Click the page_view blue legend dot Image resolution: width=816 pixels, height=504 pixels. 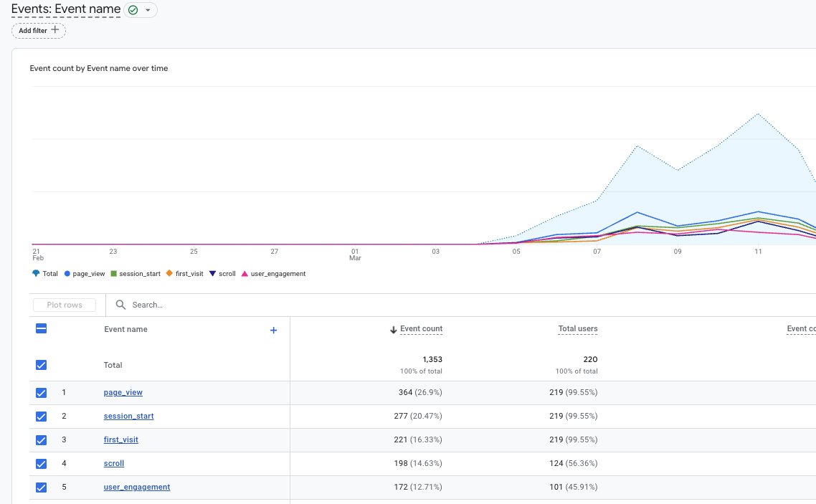pyautogui.click(x=67, y=274)
